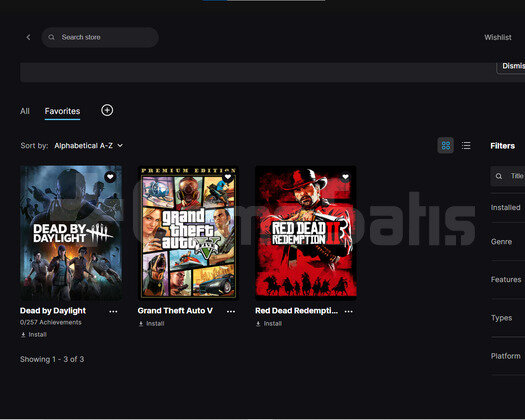Click the Title filter search field
This screenshot has width=525, height=420.
(508, 176)
